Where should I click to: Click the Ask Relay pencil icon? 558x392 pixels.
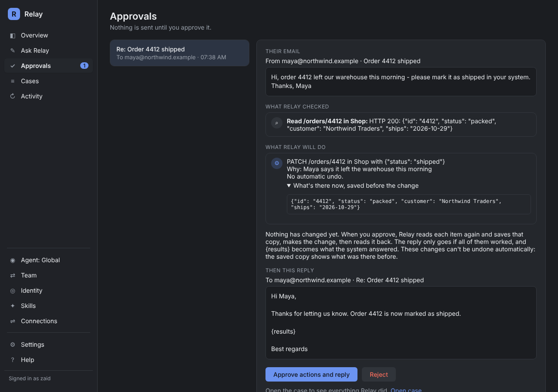[13, 51]
